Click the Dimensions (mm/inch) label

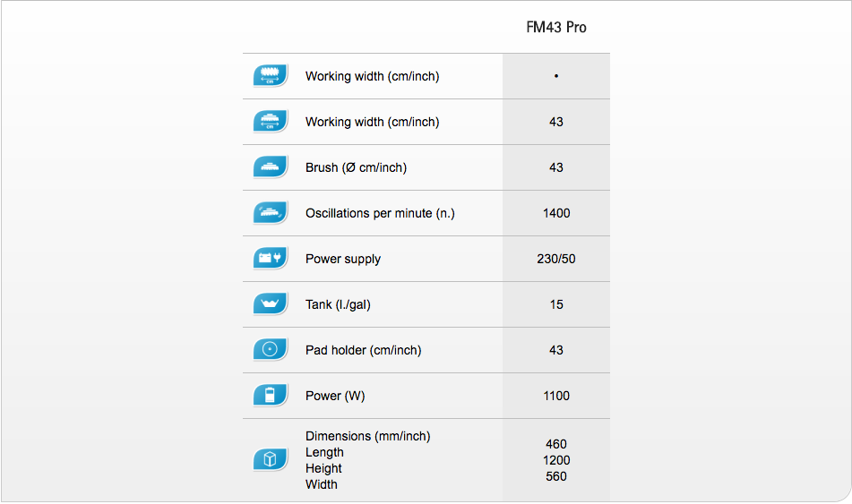coord(368,436)
